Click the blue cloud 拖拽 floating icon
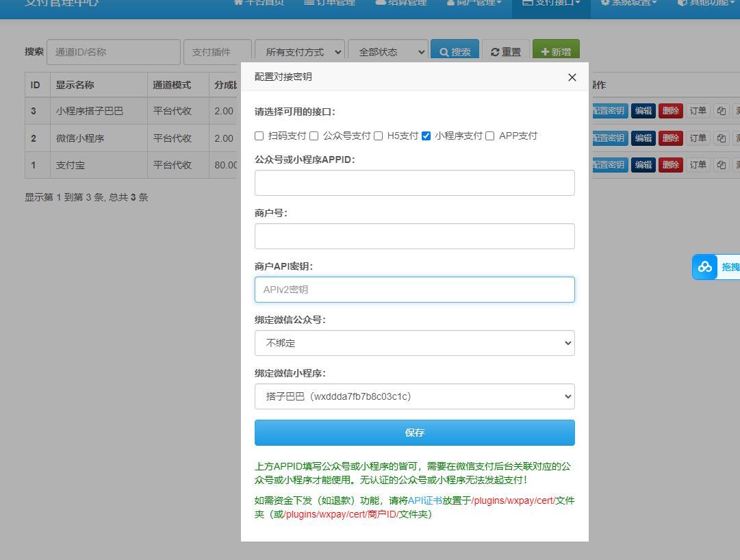 pos(705,267)
